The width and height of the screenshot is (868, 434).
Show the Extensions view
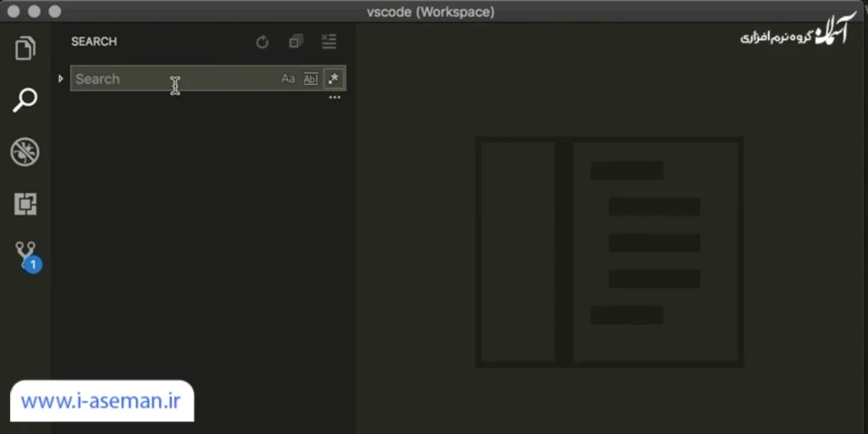[x=26, y=204]
